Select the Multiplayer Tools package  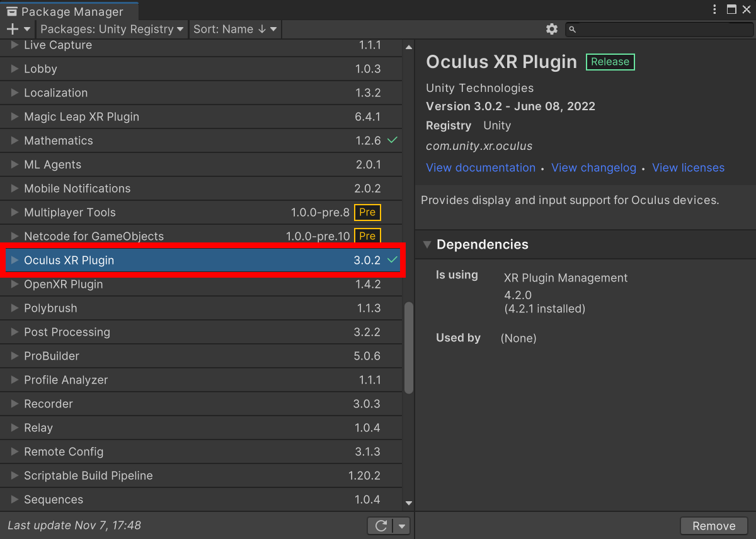(x=201, y=212)
